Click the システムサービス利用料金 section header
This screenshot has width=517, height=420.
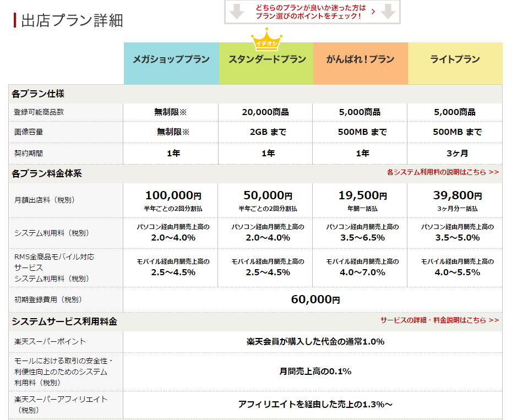point(64,321)
